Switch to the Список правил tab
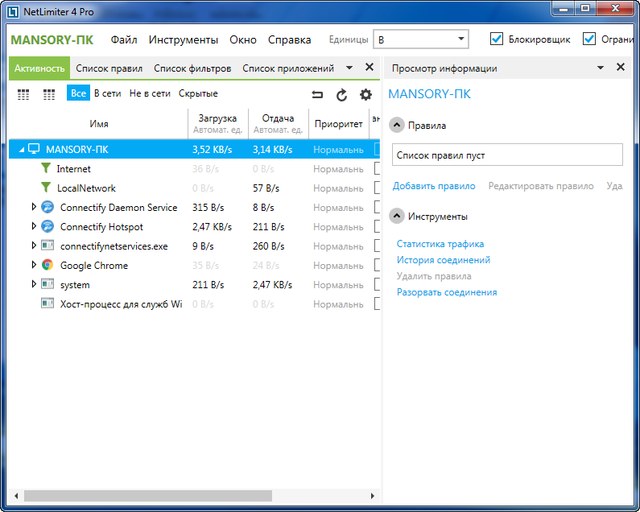640x512 pixels. [109, 68]
